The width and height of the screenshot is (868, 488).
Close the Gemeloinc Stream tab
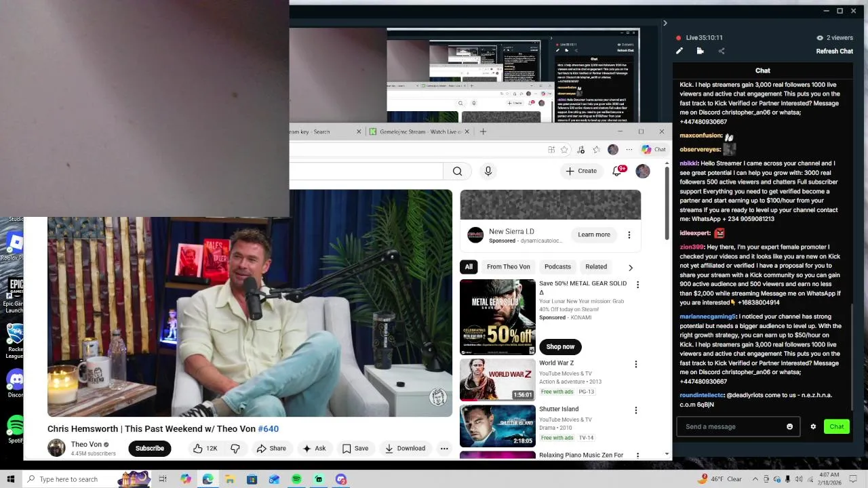pyautogui.click(x=467, y=131)
